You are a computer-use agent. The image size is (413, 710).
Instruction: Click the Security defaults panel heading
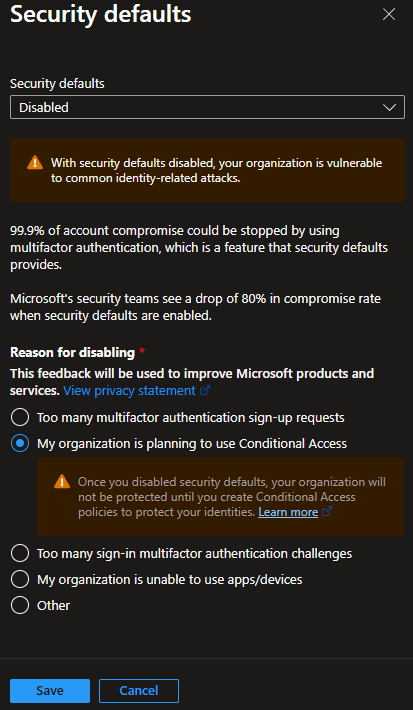pos(101,14)
